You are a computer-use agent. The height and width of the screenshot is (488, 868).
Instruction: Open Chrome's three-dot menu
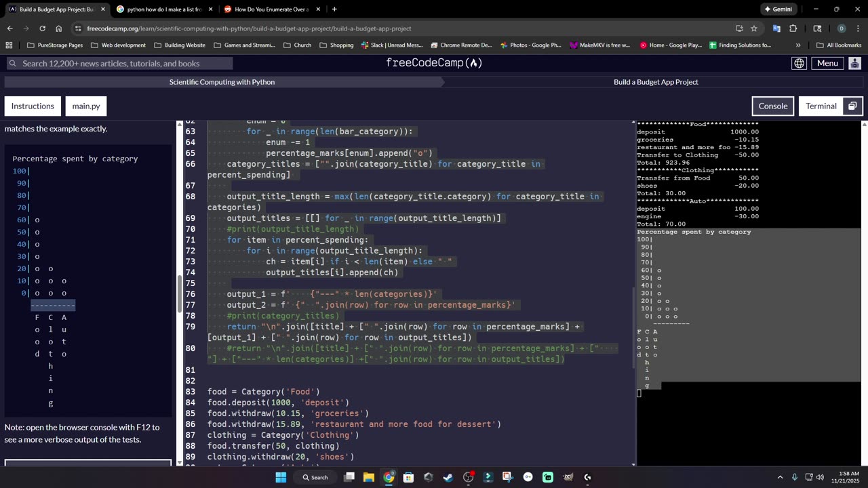(x=858, y=28)
